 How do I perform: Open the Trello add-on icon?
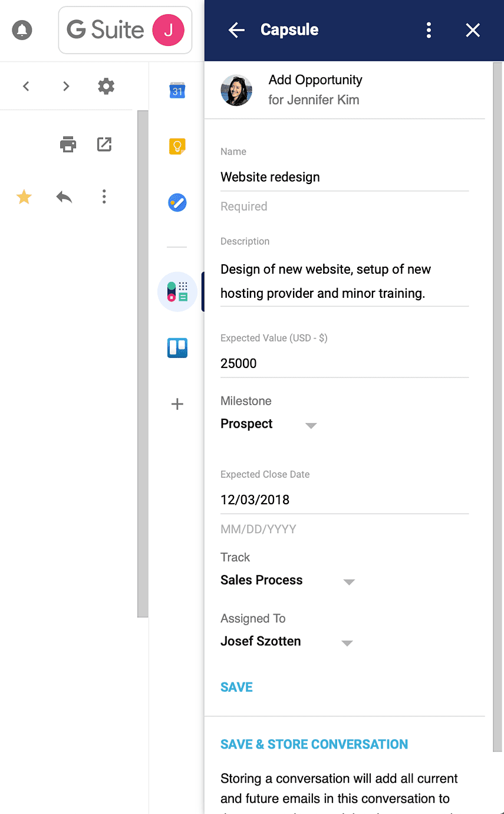[x=177, y=348]
